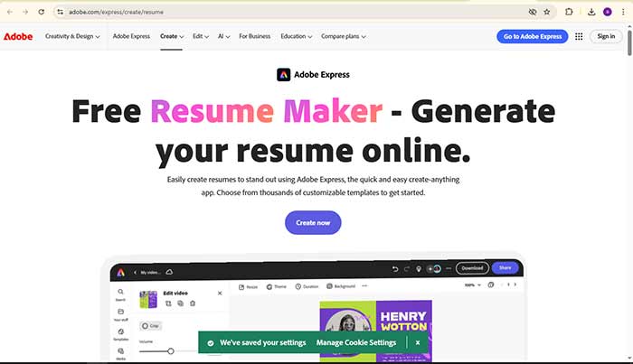
Task: Click the duplicate icon under Edit video
Action: 181,303
